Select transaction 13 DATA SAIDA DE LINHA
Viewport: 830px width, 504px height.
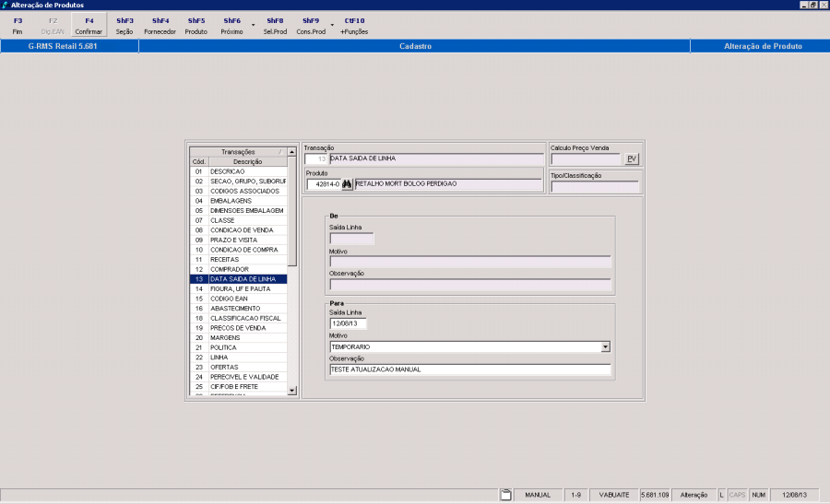coord(238,278)
